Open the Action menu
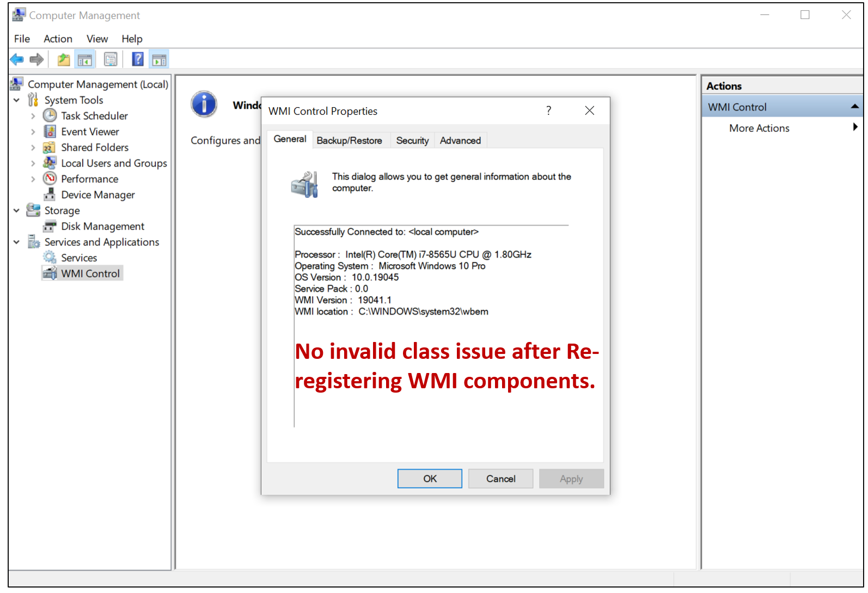 (x=58, y=39)
